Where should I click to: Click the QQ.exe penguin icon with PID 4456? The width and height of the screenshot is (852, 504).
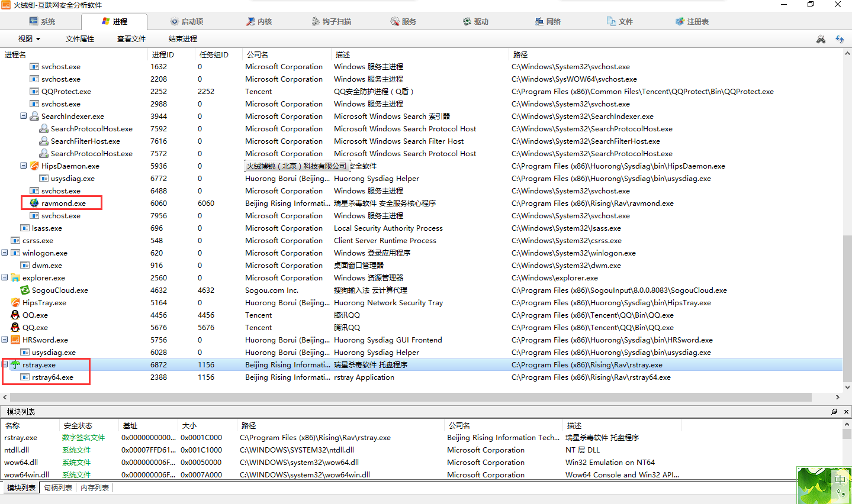[x=15, y=315]
